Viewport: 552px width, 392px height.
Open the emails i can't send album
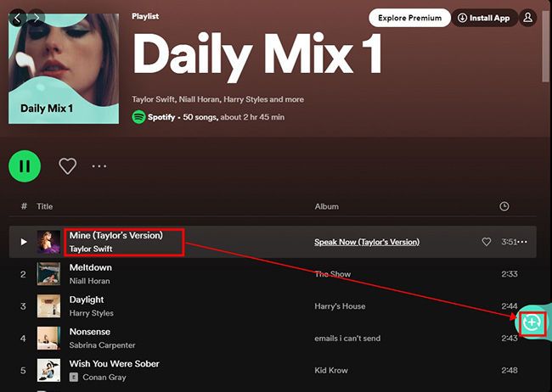pos(347,339)
